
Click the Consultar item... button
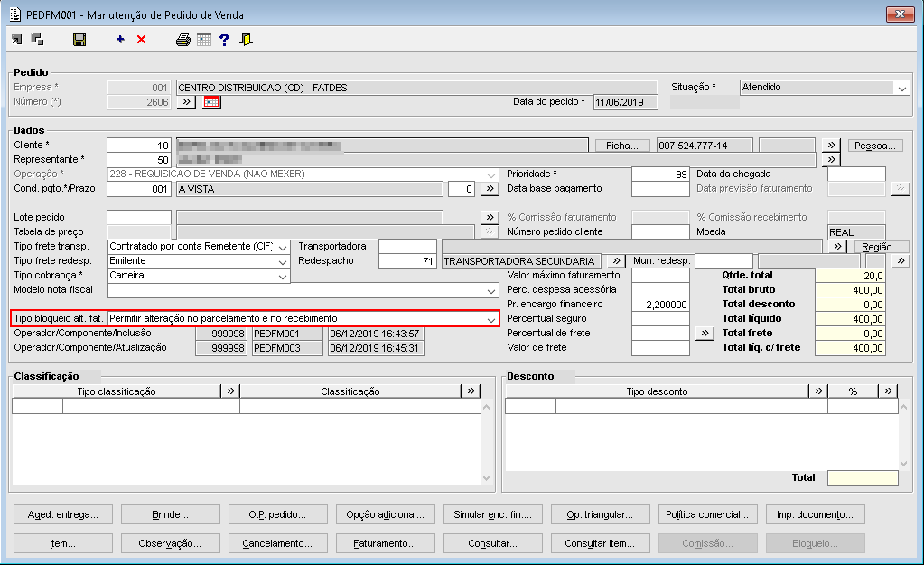(x=600, y=543)
